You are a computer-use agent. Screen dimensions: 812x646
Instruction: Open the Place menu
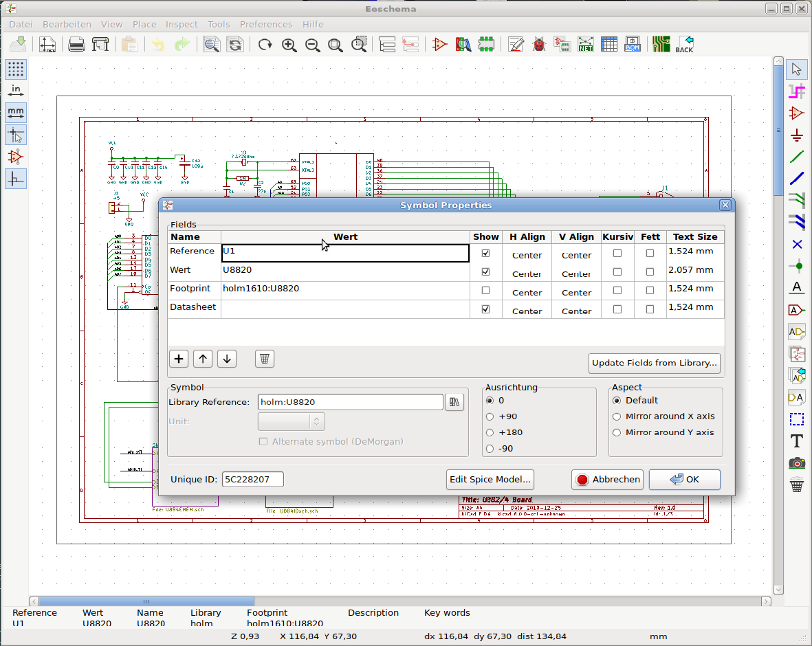pos(144,24)
